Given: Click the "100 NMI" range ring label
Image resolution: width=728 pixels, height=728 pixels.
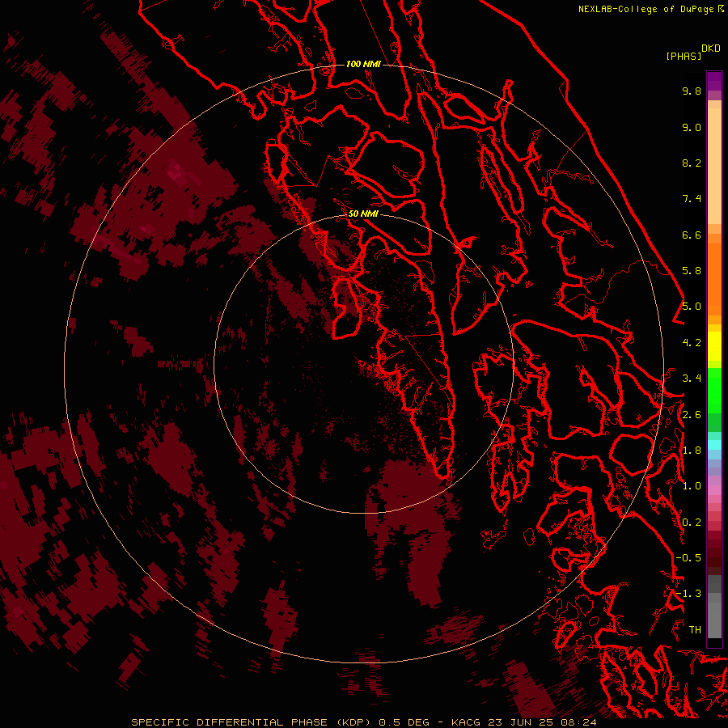Looking at the screenshot, I should 363,64.
